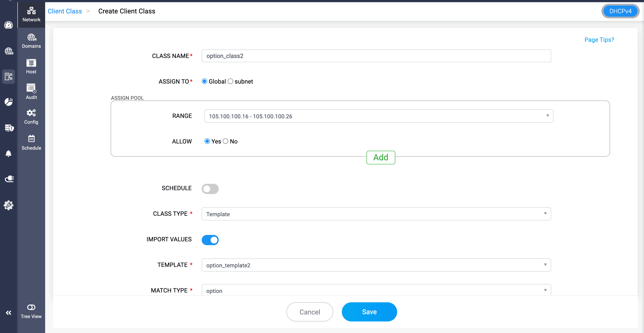Click the CLASS NAME text field

pyautogui.click(x=376, y=56)
